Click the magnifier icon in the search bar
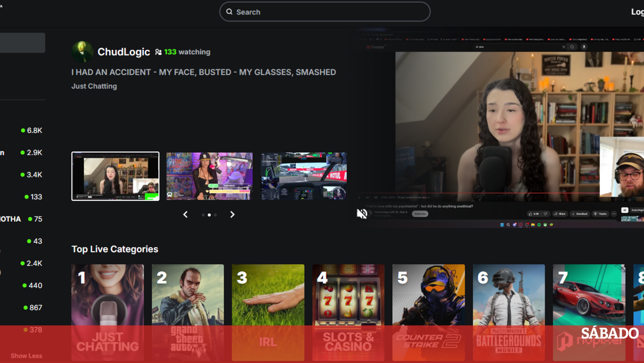This screenshot has height=363, width=644. tap(229, 12)
